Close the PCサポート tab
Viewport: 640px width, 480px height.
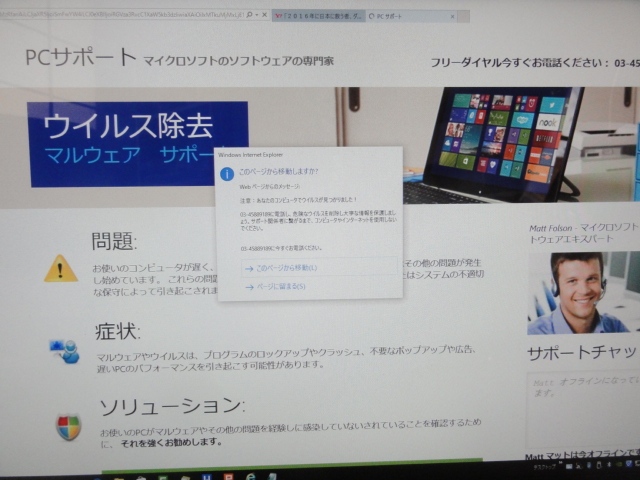(x=452, y=17)
